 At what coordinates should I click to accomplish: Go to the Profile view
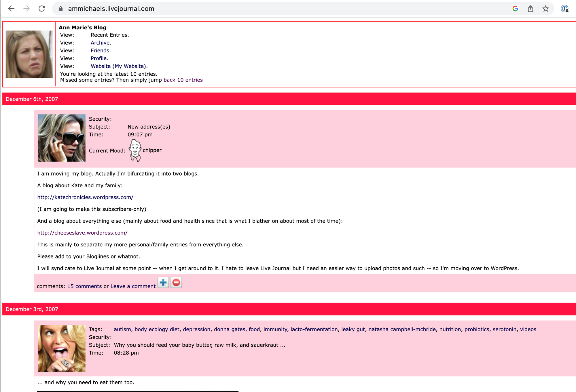point(98,58)
